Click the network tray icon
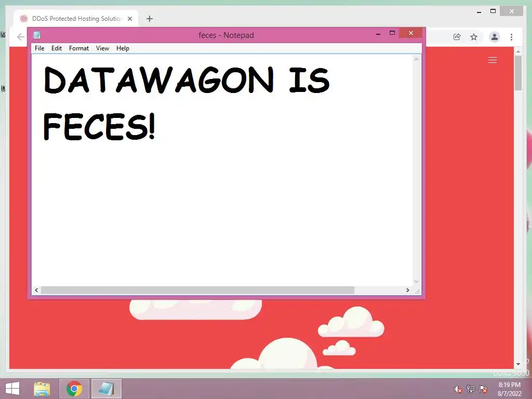 (x=470, y=389)
